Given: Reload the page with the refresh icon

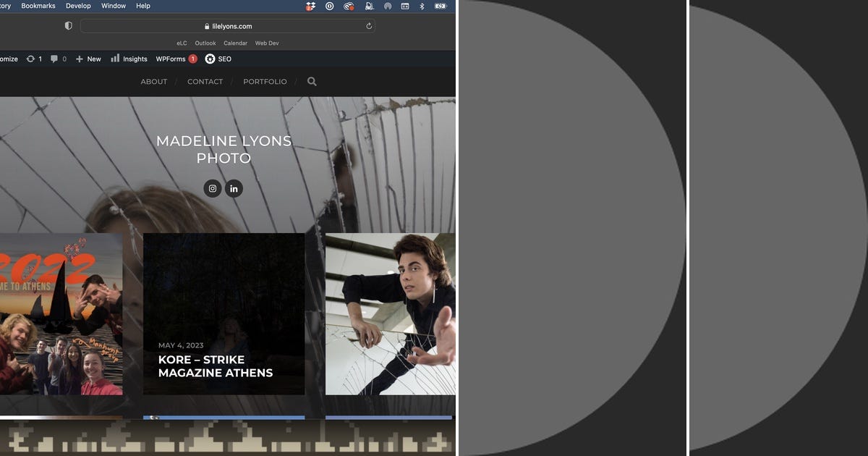Looking at the screenshot, I should click(369, 25).
